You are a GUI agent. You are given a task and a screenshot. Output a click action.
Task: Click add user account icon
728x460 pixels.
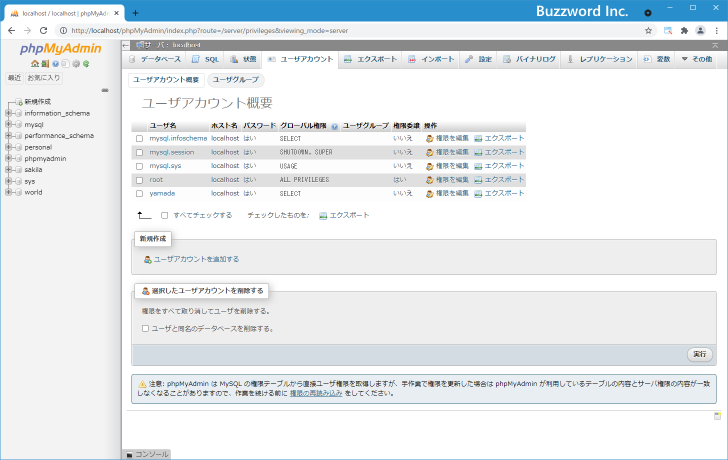pyautogui.click(x=148, y=259)
